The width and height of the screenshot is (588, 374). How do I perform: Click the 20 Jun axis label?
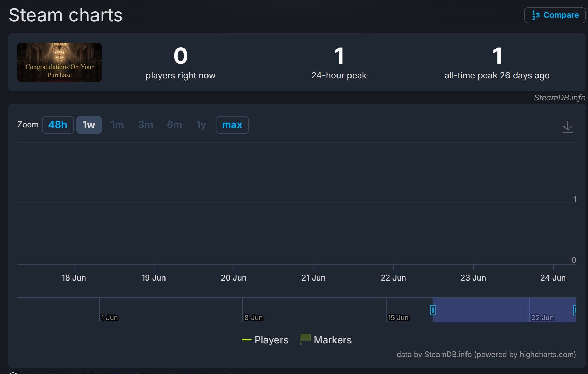(233, 278)
